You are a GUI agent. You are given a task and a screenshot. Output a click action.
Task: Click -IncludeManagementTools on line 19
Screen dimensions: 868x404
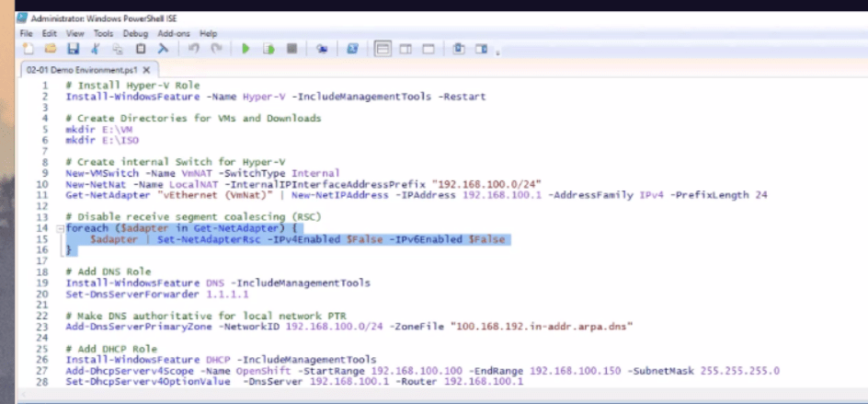click(x=301, y=283)
